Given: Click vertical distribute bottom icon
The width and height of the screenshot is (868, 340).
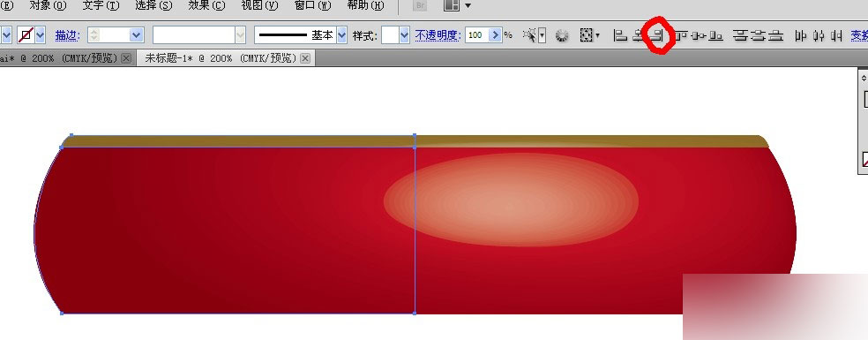Looking at the screenshot, I should [776, 35].
